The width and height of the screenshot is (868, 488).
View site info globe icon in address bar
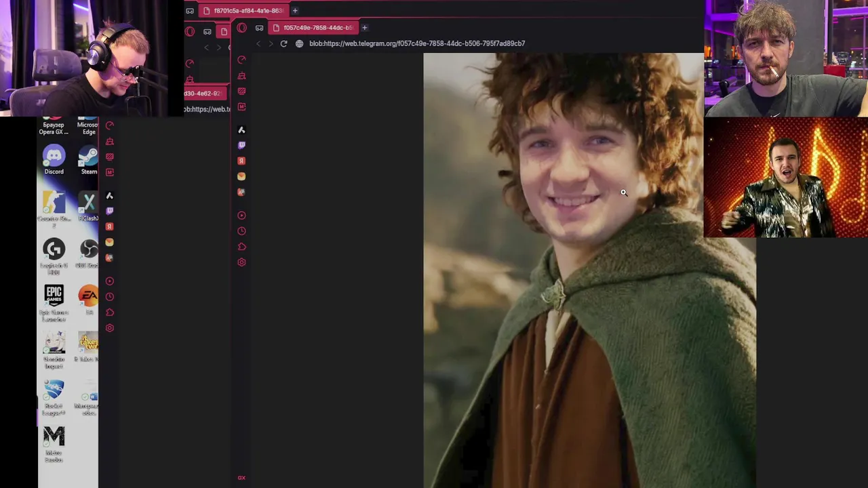[299, 43]
